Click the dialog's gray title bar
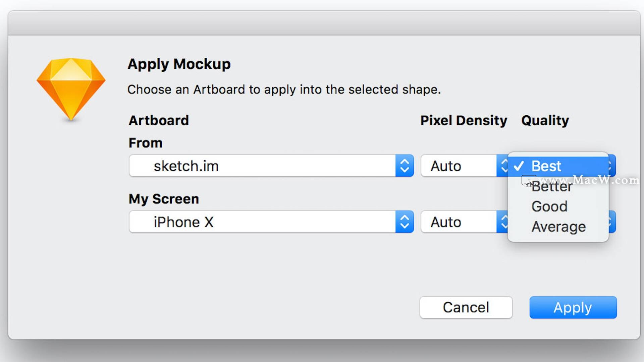The image size is (644, 362). 324,23
